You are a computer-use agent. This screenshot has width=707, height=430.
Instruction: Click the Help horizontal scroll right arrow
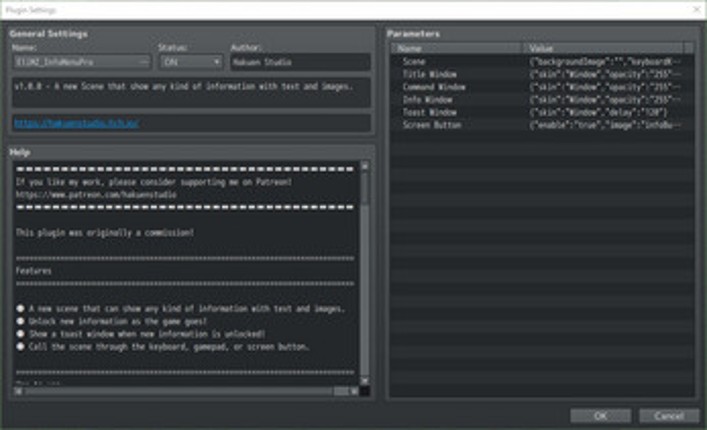[x=354, y=391]
